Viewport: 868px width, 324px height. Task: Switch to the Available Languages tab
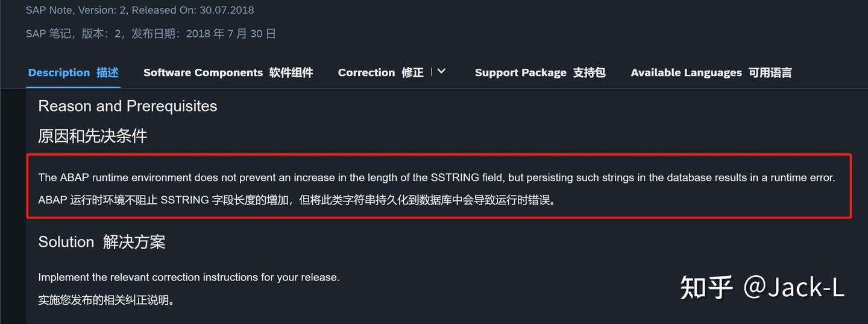[711, 72]
